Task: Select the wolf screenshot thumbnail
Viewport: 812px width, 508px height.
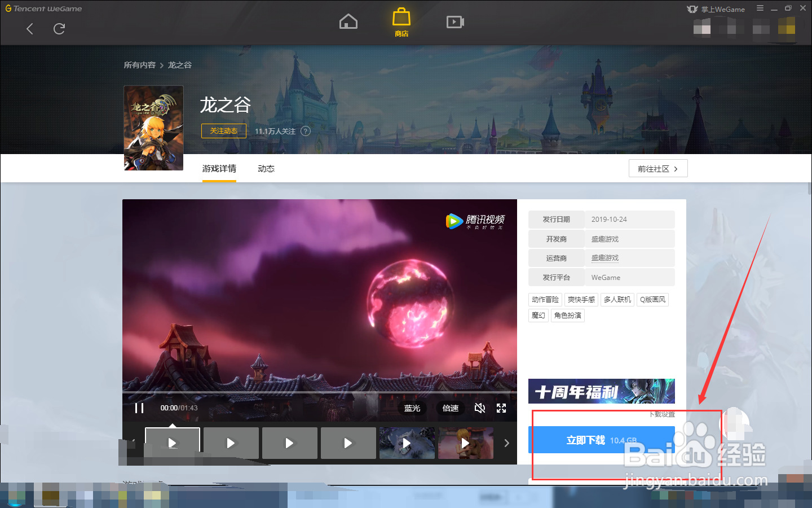Action: tap(407, 443)
